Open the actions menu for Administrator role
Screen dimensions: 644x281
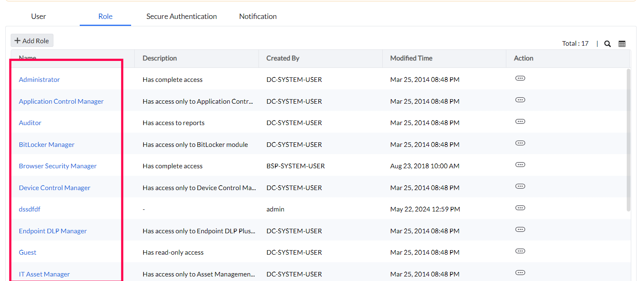coord(520,78)
